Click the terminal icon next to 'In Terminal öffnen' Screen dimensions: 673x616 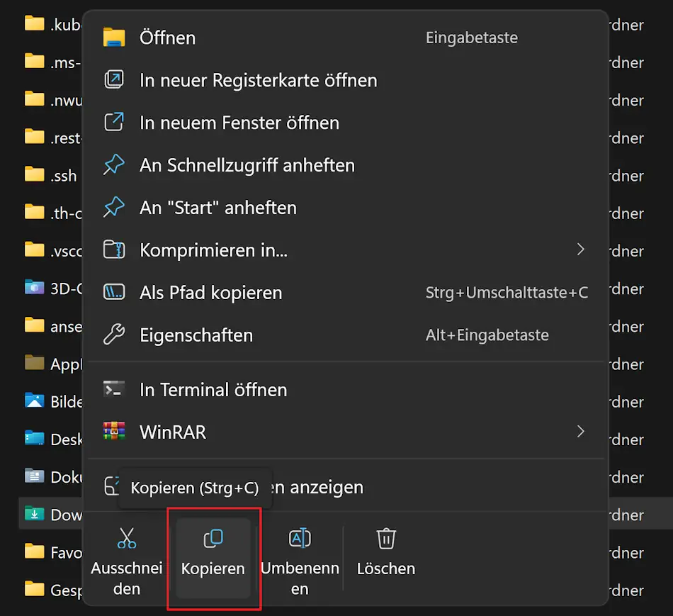(x=114, y=388)
